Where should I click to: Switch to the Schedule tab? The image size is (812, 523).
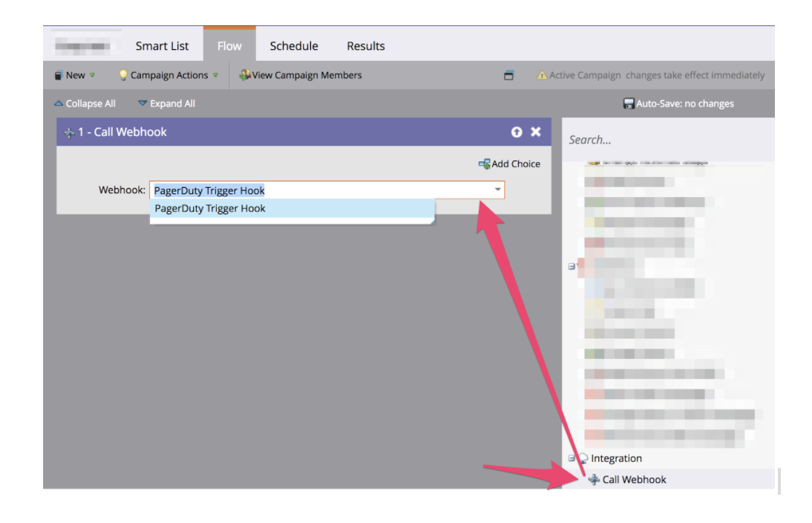pos(294,46)
